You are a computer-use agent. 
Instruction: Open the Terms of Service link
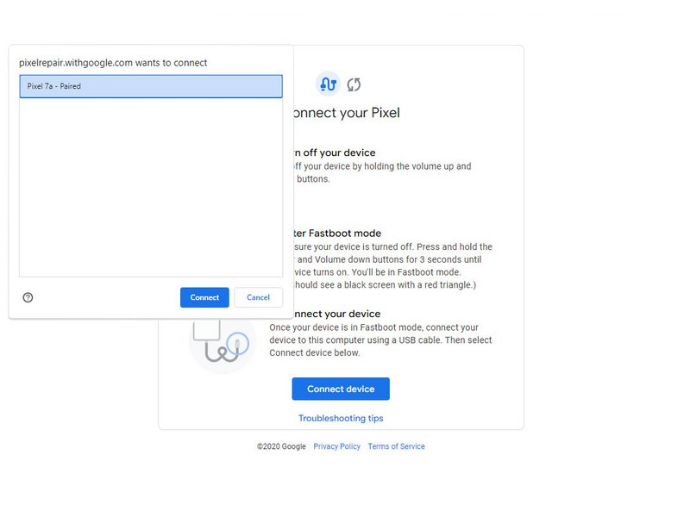tap(396, 447)
